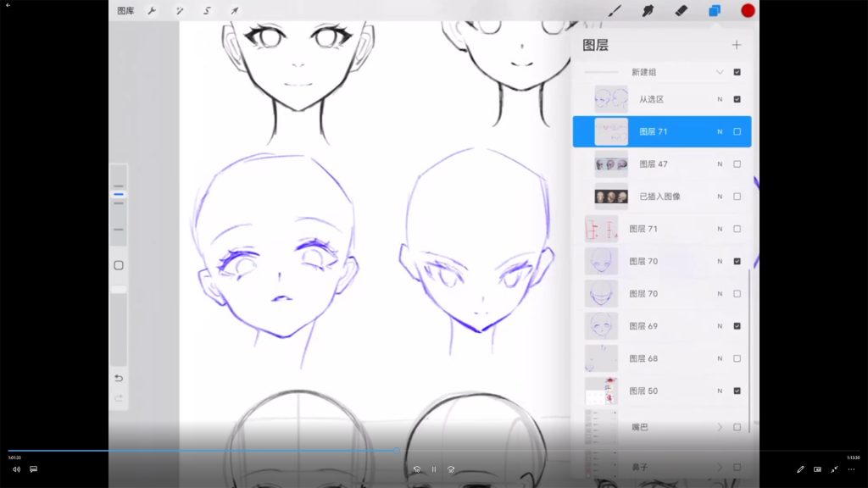Select the Brush tool
The image size is (868, 488).
[x=616, y=11]
